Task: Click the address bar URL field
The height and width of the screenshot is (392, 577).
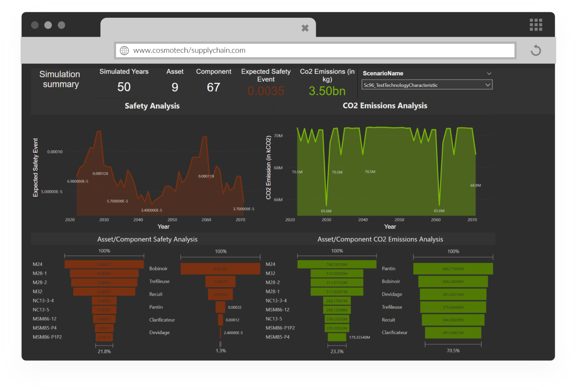Action: [315, 51]
